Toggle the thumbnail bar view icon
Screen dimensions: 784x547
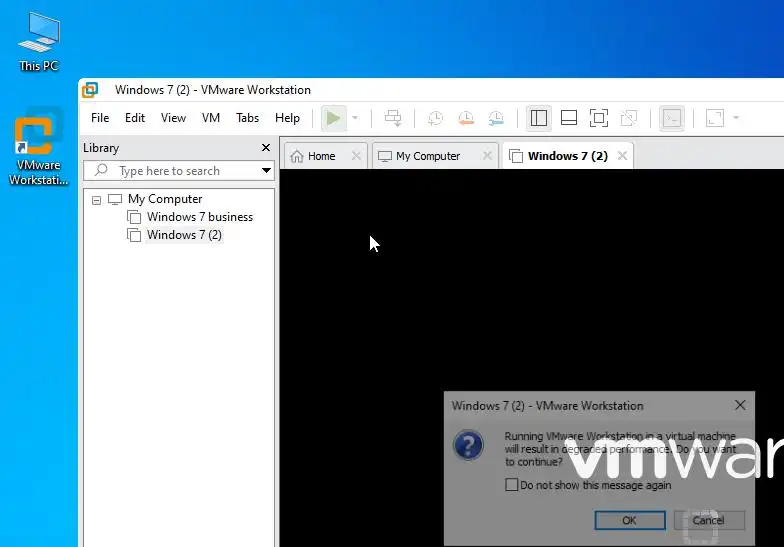click(569, 118)
